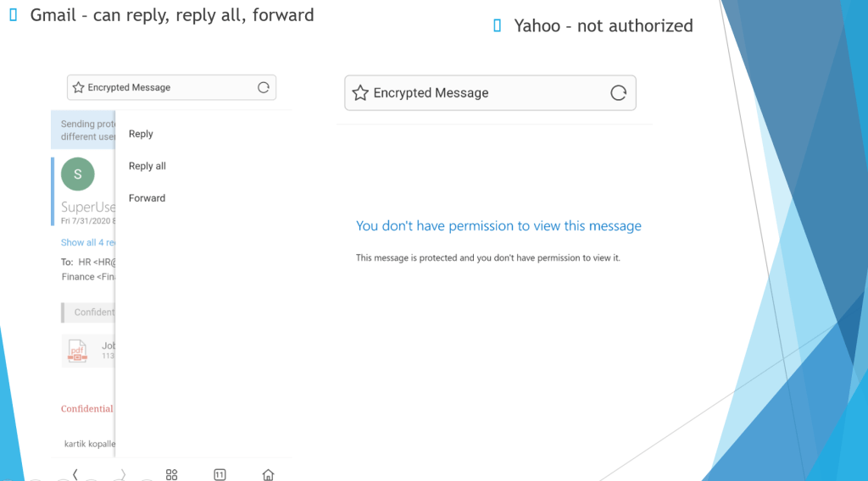
Task: Click the green S sender avatar
Action: click(x=77, y=174)
